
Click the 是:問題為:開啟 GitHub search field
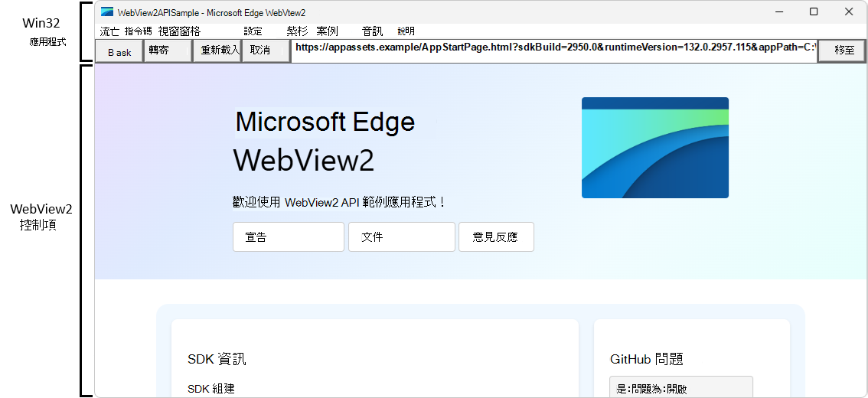pos(681,387)
